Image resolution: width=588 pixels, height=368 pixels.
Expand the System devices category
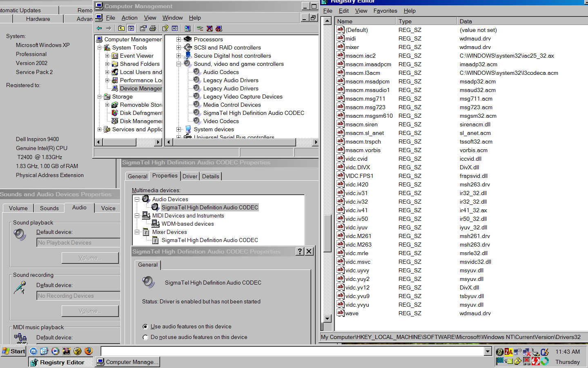178,129
